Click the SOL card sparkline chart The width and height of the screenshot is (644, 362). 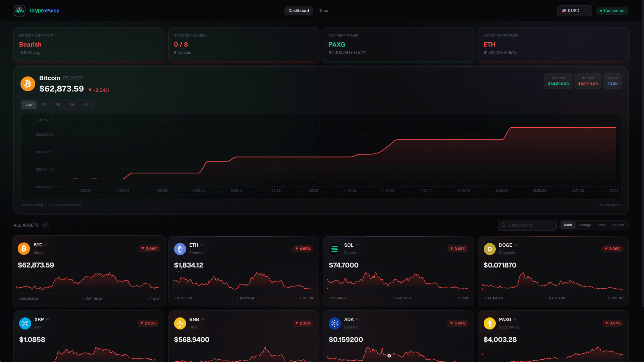point(397,282)
